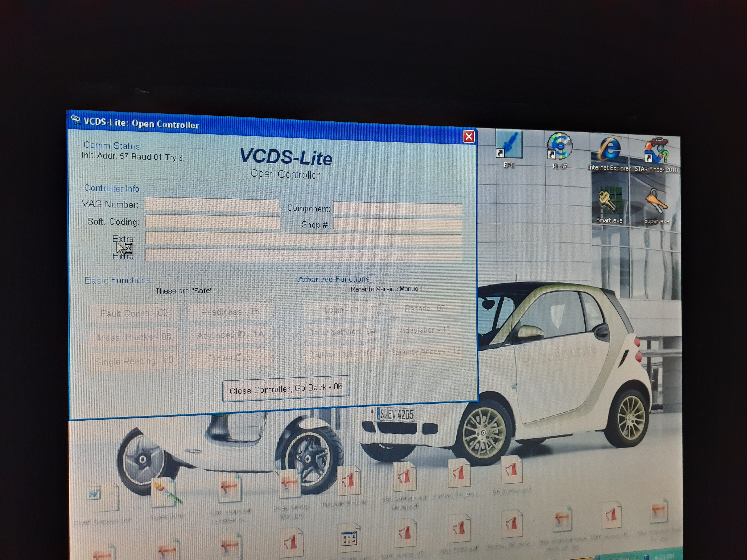This screenshot has width=747, height=560.
Task: Close the VCDS-Lite Open Controller window
Action: pyautogui.click(x=468, y=137)
